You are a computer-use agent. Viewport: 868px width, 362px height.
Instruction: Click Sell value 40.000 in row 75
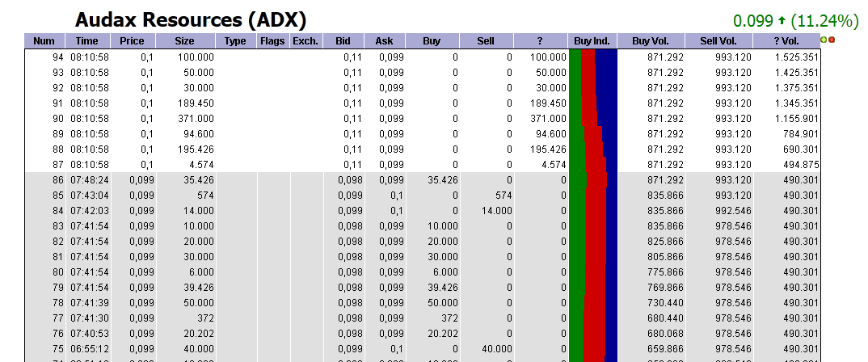(496, 349)
